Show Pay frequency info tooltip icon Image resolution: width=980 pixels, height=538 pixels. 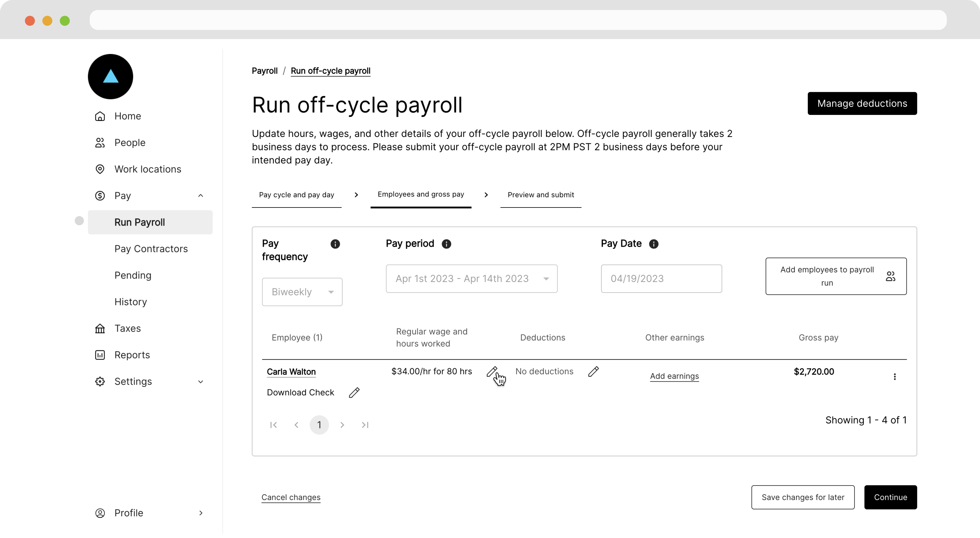tap(335, 244)
